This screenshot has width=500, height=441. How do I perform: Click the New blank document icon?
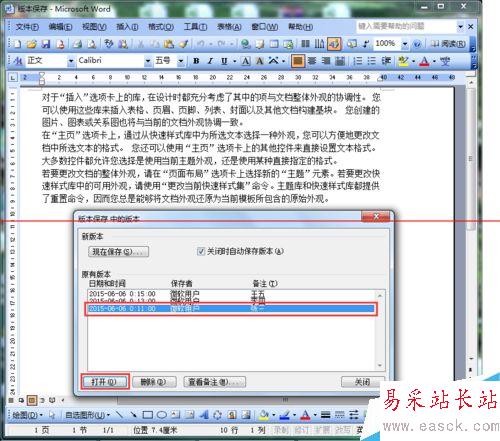click(17, 44)
